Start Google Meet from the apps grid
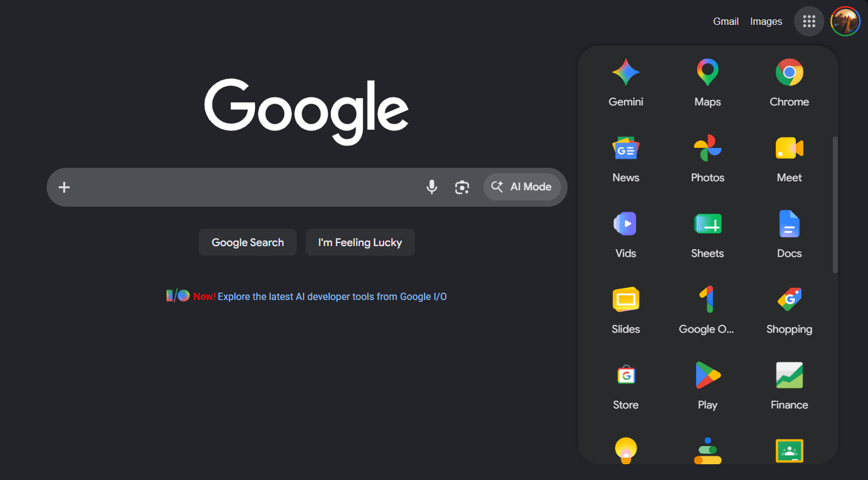The height and width of the screenshot is (480, 868). click(x=789, y=159)
